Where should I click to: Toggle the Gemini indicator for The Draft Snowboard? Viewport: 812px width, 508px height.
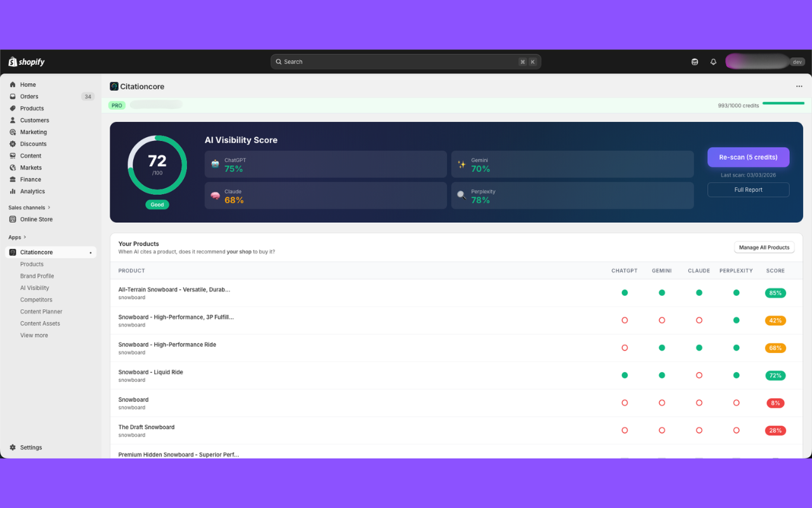click(662, 430)
